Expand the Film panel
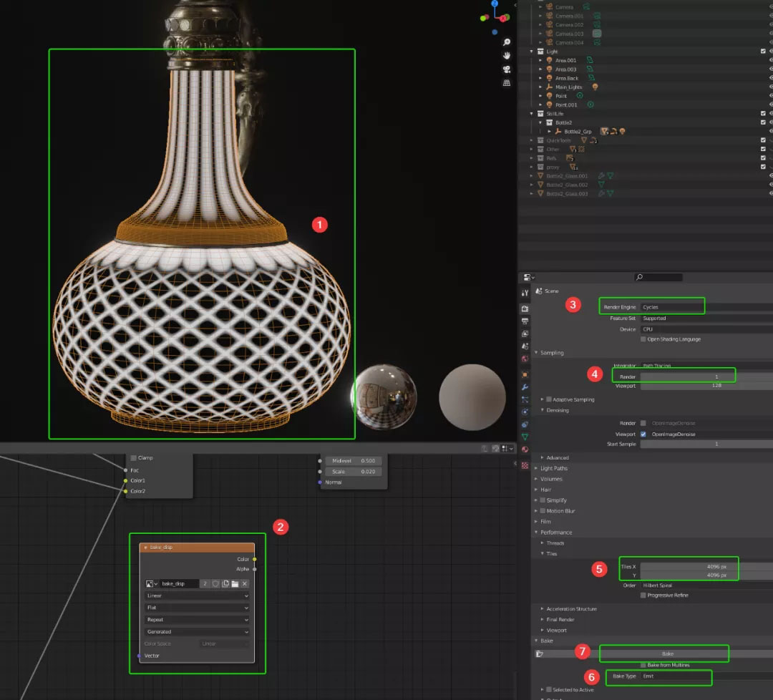The image size is (773, 700). (x=536, y=522)
